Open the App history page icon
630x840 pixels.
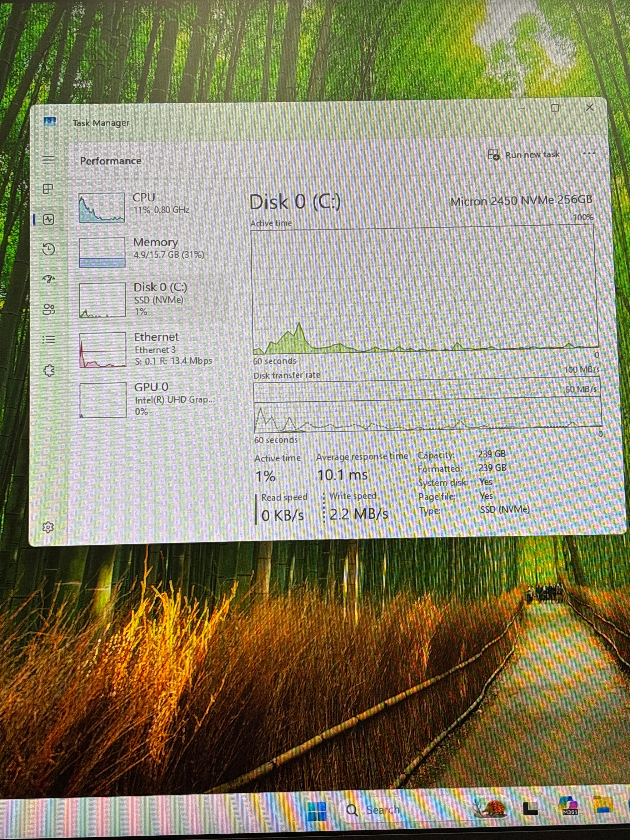[x=49, y=249]
